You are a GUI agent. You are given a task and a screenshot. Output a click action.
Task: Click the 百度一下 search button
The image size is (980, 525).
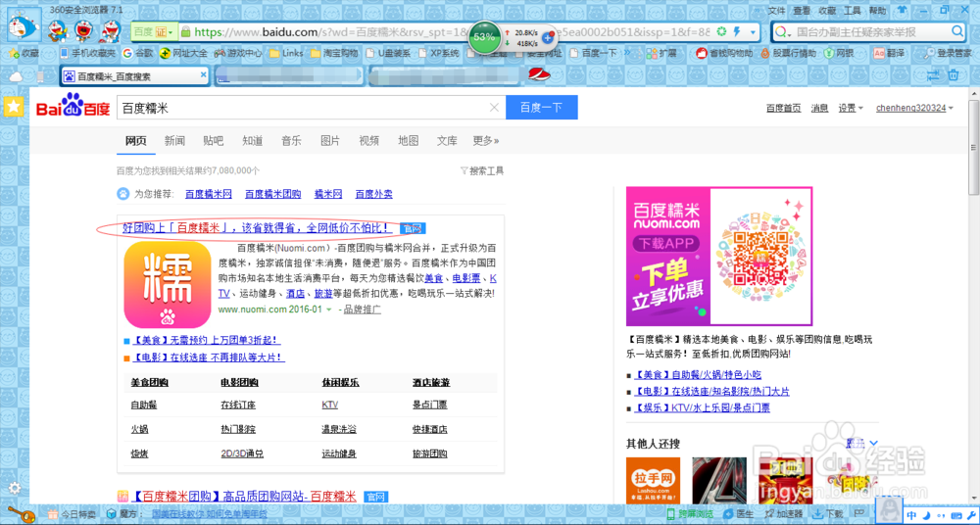click(x=541, y=108)
